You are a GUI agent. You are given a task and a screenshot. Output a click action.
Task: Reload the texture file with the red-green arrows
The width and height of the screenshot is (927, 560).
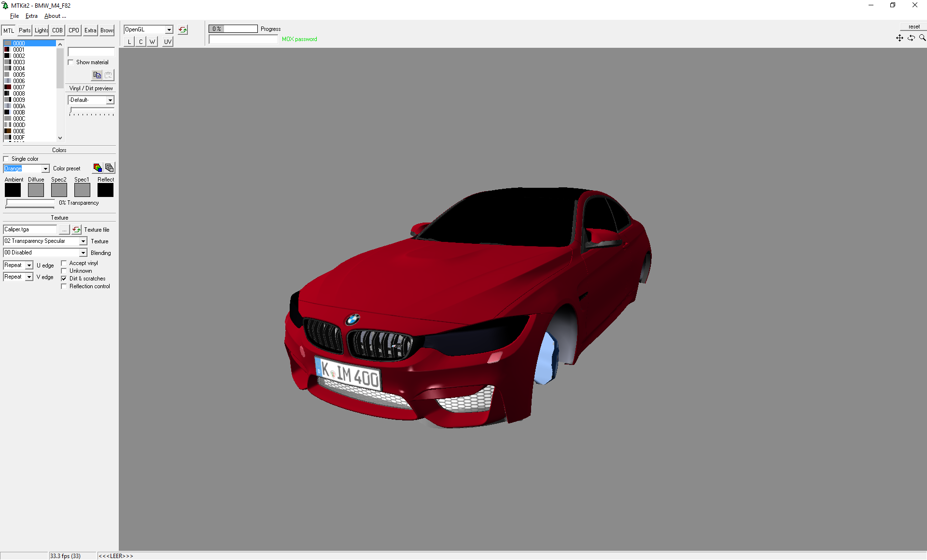(x=77, y=230)
